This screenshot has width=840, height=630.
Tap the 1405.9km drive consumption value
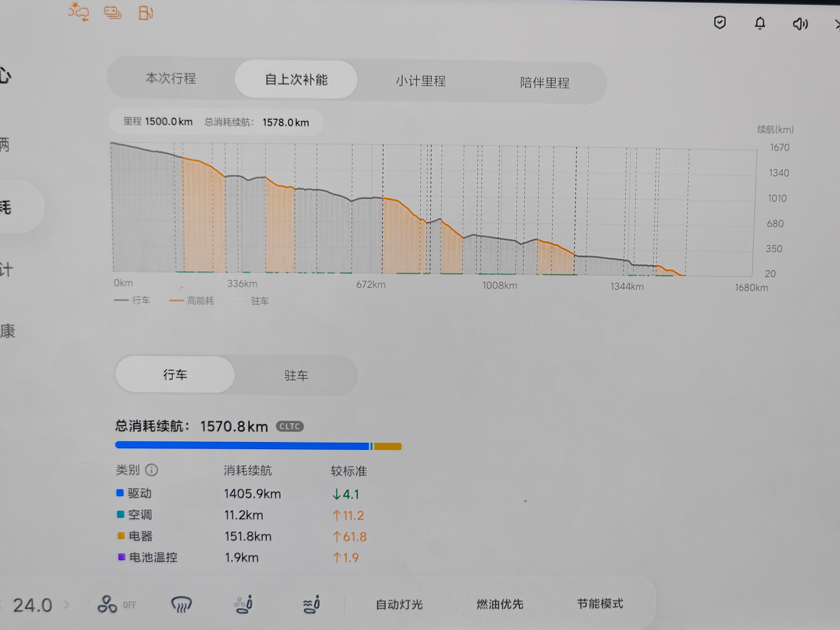[252, 494]
